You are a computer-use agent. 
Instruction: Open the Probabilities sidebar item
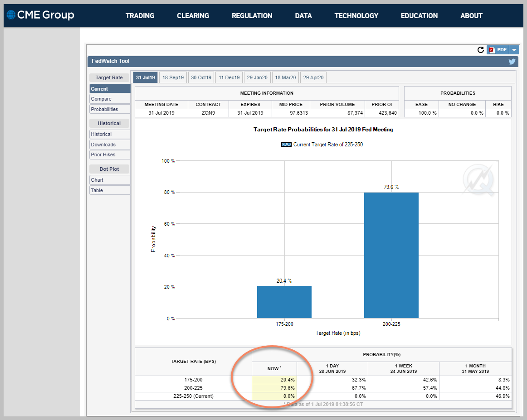(110, 110)
